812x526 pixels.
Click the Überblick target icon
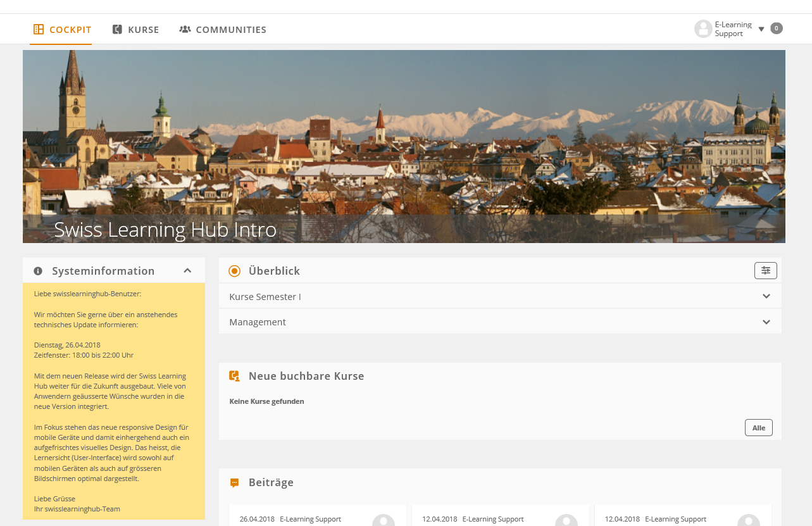pos(235,271)
